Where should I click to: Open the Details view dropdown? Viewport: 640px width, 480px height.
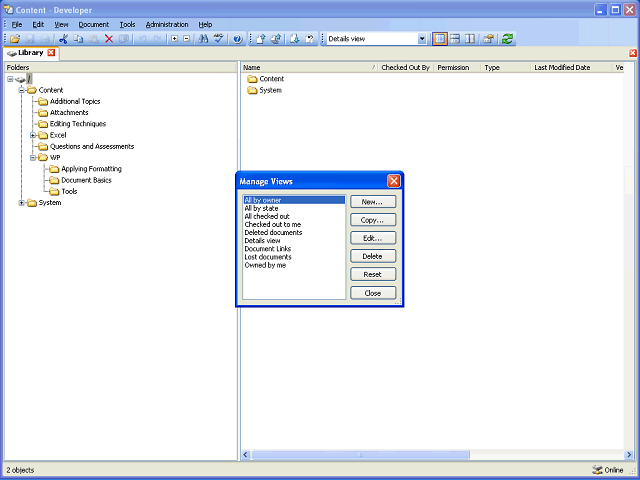422,39
